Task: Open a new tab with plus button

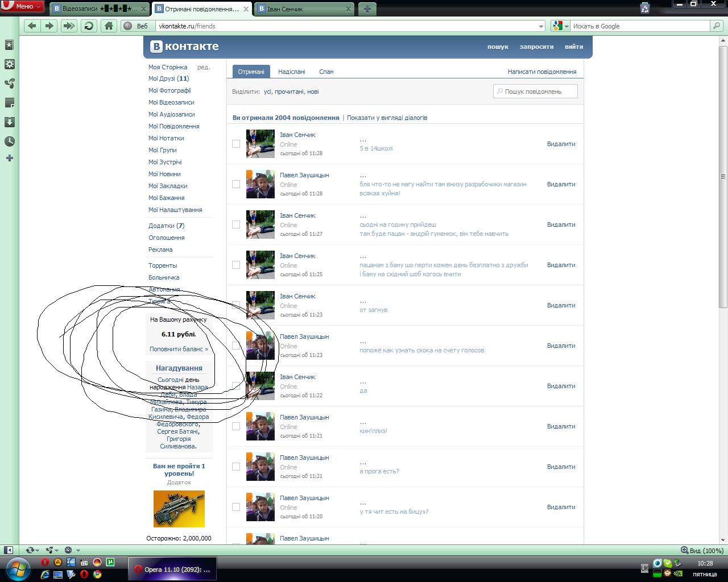Action: click(x=367, y=9)
